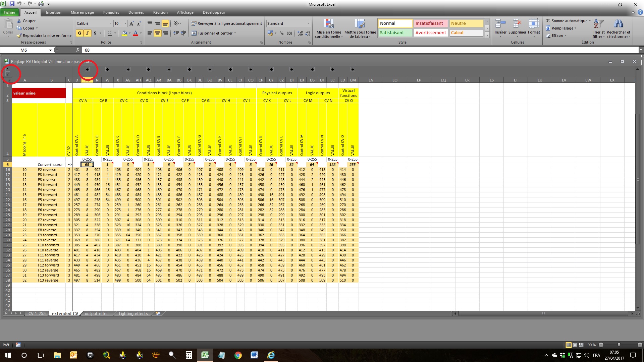This screenshot has height=362, width=644.
Task: Open Mettre sous forme de tableau
Action: coord(360,29)
